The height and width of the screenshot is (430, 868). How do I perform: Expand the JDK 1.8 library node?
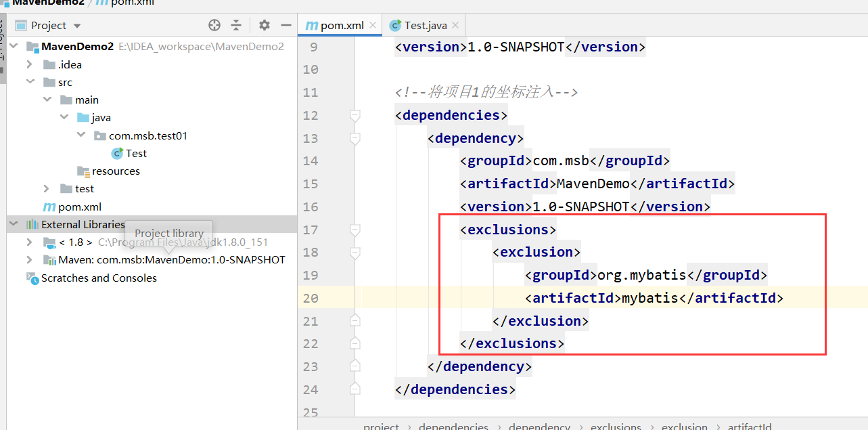(x=29, y=242)
